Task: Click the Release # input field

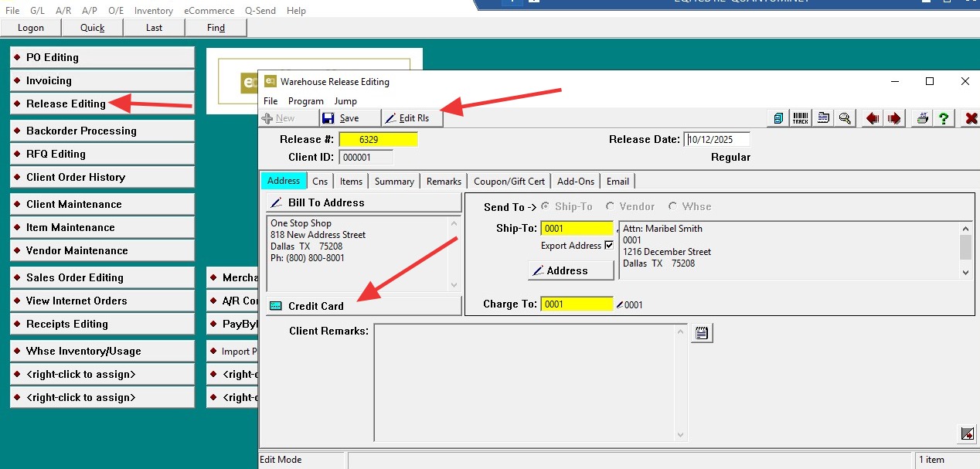Action: point(378,140)
